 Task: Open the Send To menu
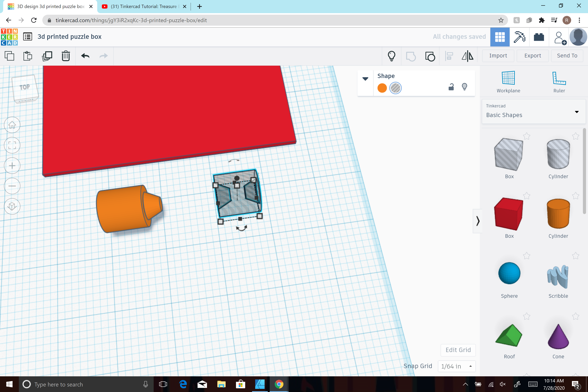click(567, 56)
